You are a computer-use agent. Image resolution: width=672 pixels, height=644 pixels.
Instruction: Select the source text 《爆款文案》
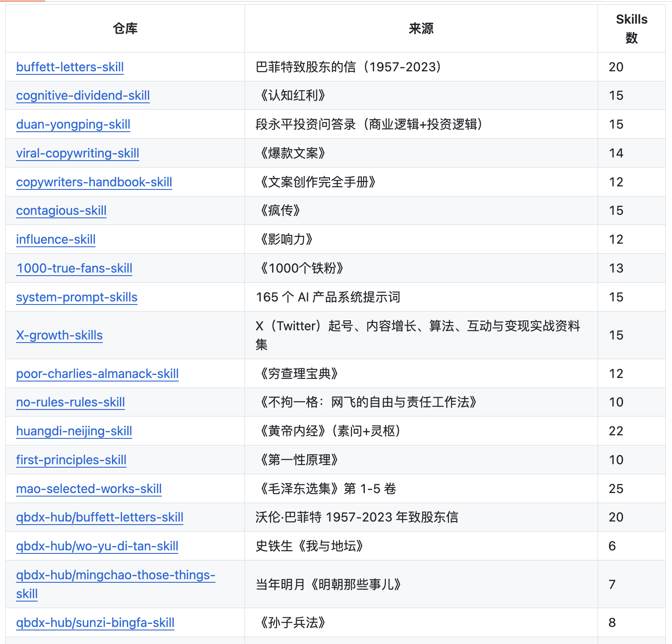coord(293,153)
